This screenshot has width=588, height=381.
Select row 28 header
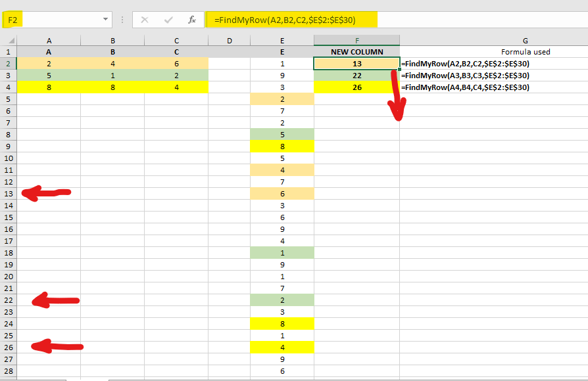[9, 371]
